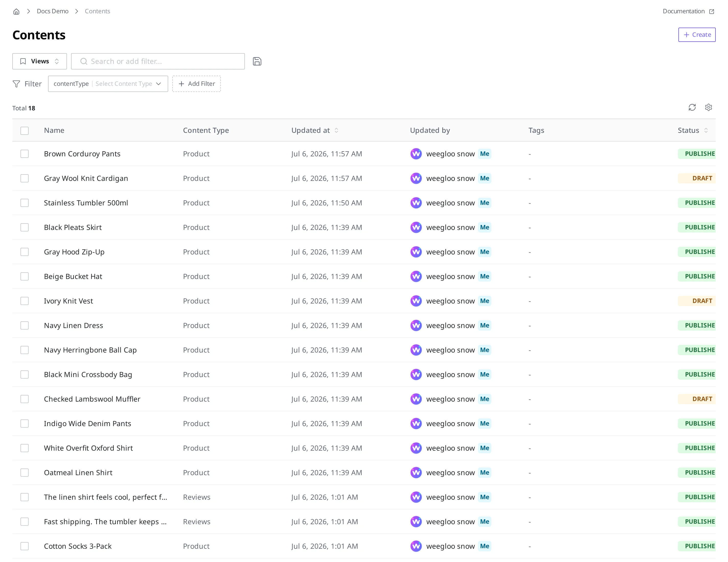Sort by the Status column
This screenshot has width=728, height=562.
(693, 131)
